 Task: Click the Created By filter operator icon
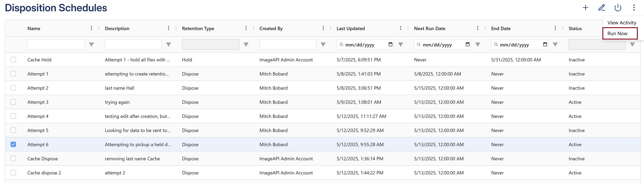(x=323, y=44)
